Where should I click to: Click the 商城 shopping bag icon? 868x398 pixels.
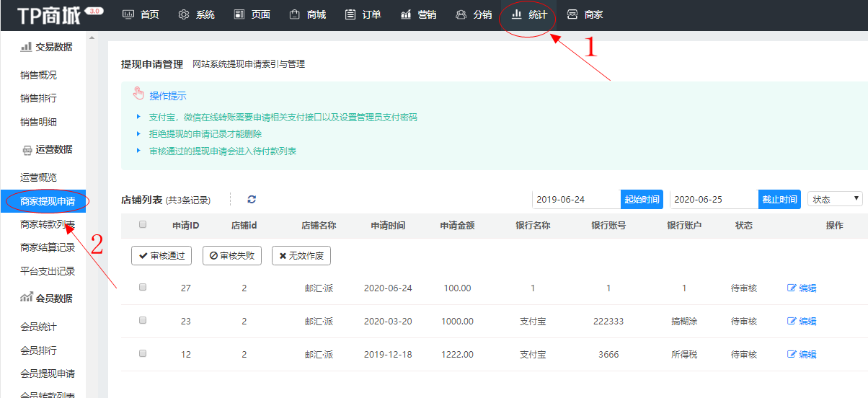pyautogui.click(x=294, y=14)
